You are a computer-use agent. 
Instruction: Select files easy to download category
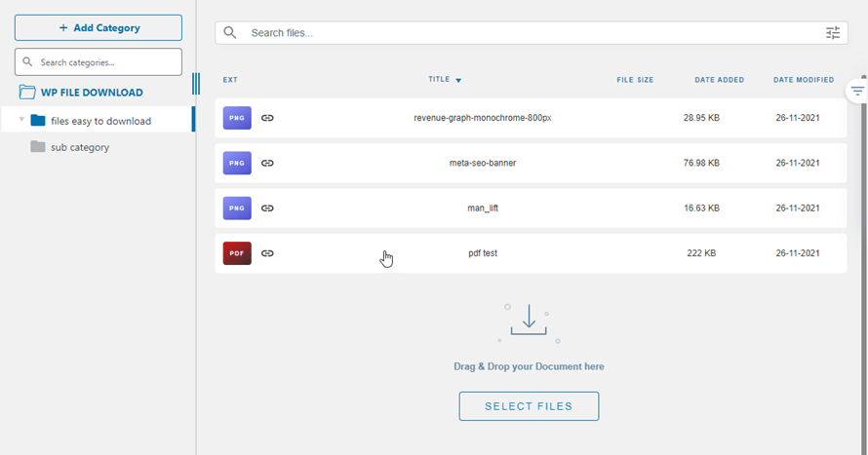[100, 121]
